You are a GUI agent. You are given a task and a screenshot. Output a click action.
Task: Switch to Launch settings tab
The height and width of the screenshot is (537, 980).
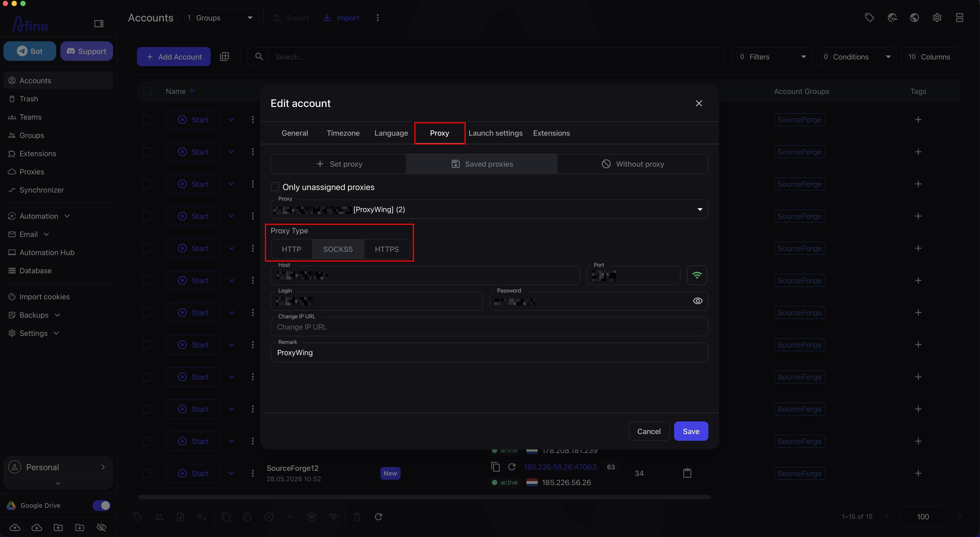pyautogui.click(x=495, y=133)
